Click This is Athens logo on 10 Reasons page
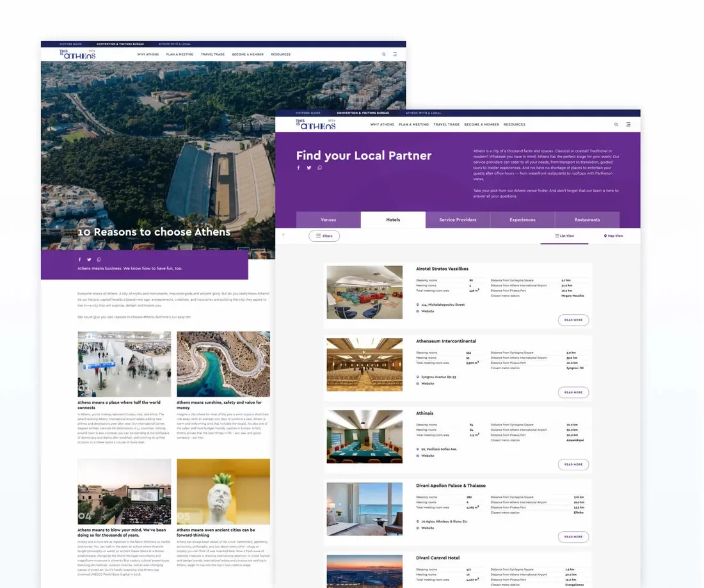This screenshot has height=588, width=704. 77,54
